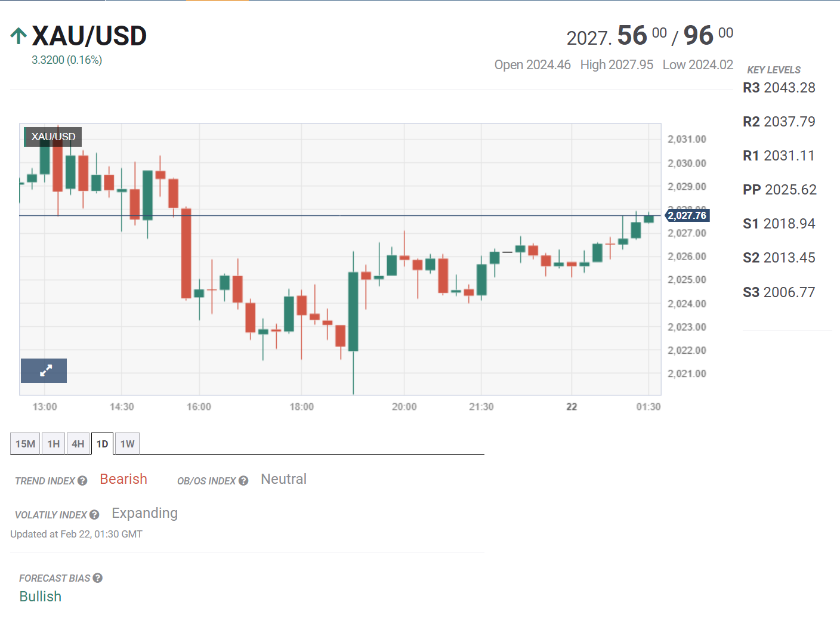Open OB/OS Index help icon
The image size is (840, 627).
tap(243, 481)
